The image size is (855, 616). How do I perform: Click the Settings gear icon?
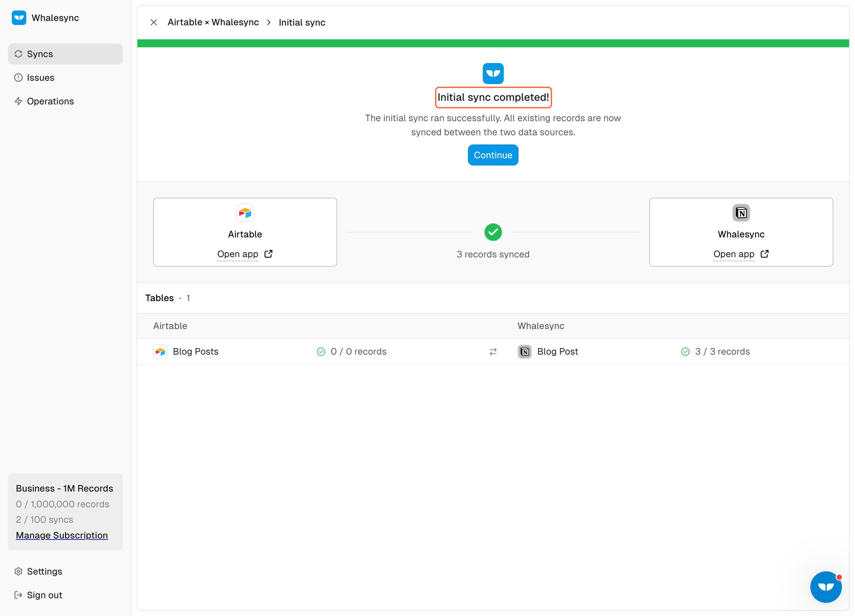(x=18, y=571)
